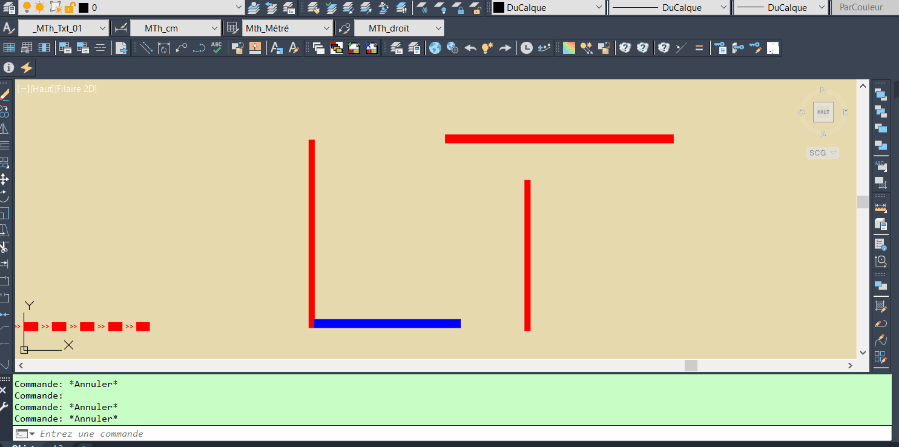The width and height of the screenshot is (899, 447).
Task: Open the DuCalque linetype dropdown
Action: (x=724, y=7)
